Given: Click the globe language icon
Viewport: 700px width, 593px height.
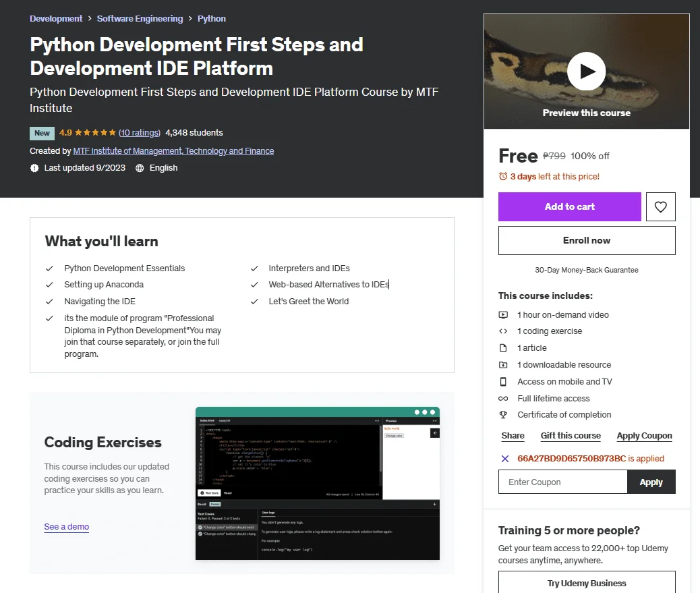Looking at the screenshot, I should click(140, 168).
